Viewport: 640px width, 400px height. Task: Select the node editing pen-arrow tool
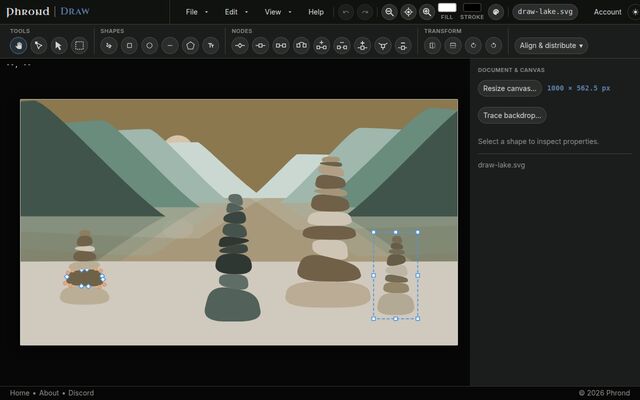click(x=39, y=45)
